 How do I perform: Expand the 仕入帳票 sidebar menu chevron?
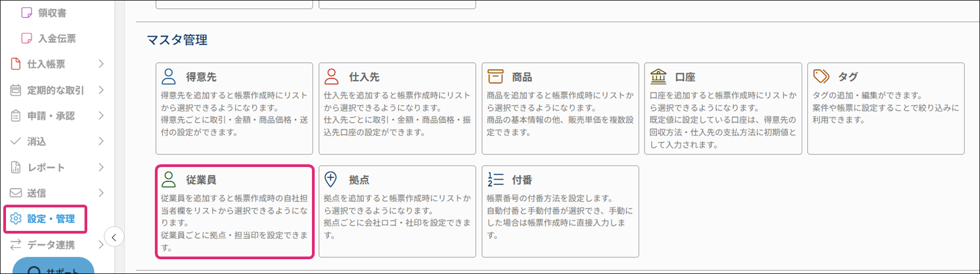[101, 64]
